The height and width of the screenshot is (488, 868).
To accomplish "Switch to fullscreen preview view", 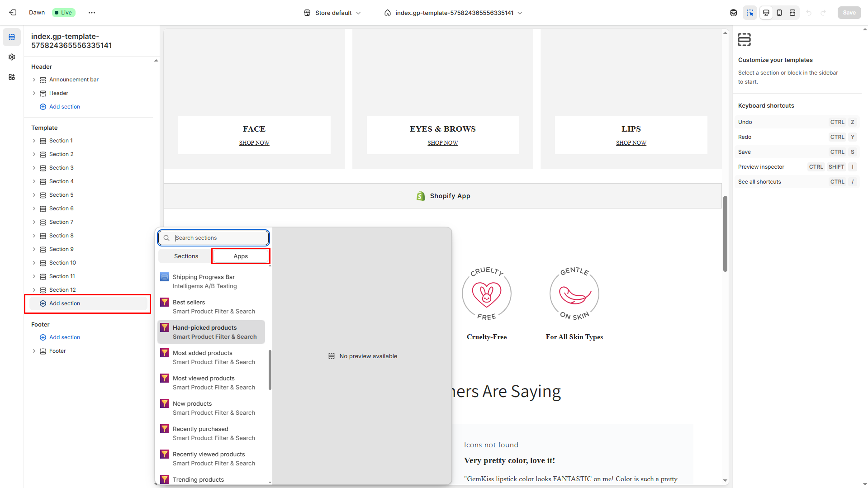I will [x=792, y=13].
